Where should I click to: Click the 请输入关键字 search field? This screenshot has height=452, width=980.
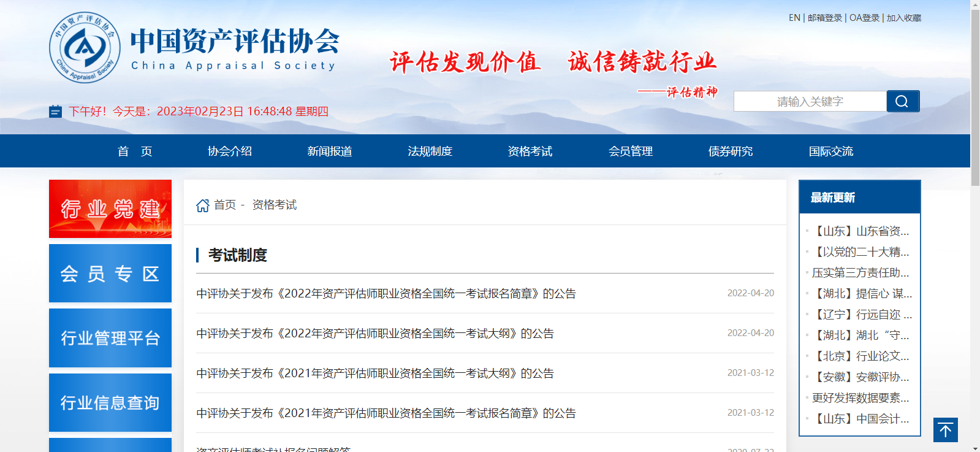pyautogui.click(x=810, y=101)
